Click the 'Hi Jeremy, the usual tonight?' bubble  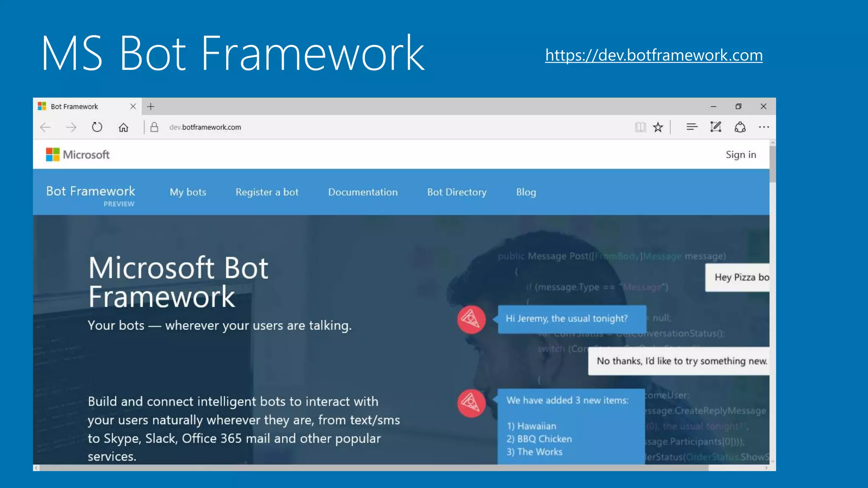pos(572,319)
